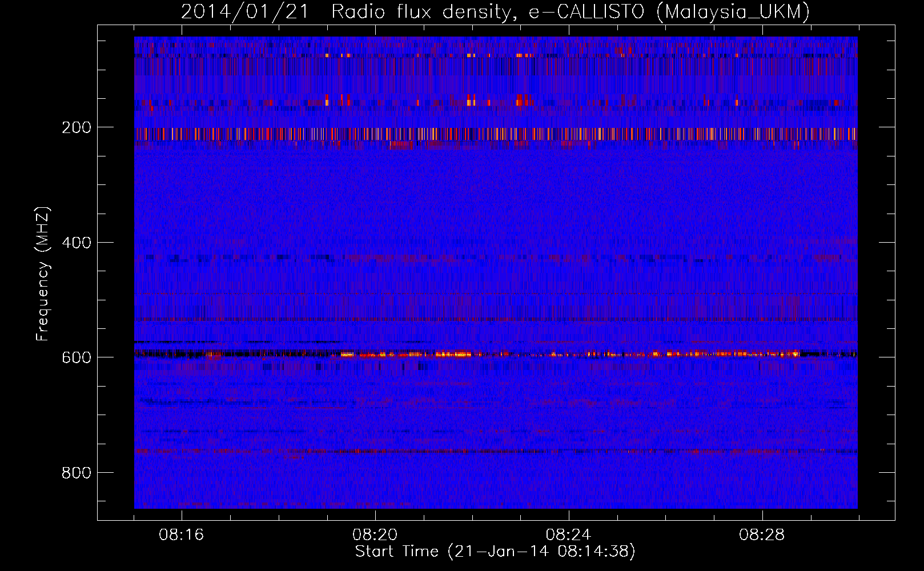
Task: Click the 08:28 time tick label
Action: [x=762, y=535]
